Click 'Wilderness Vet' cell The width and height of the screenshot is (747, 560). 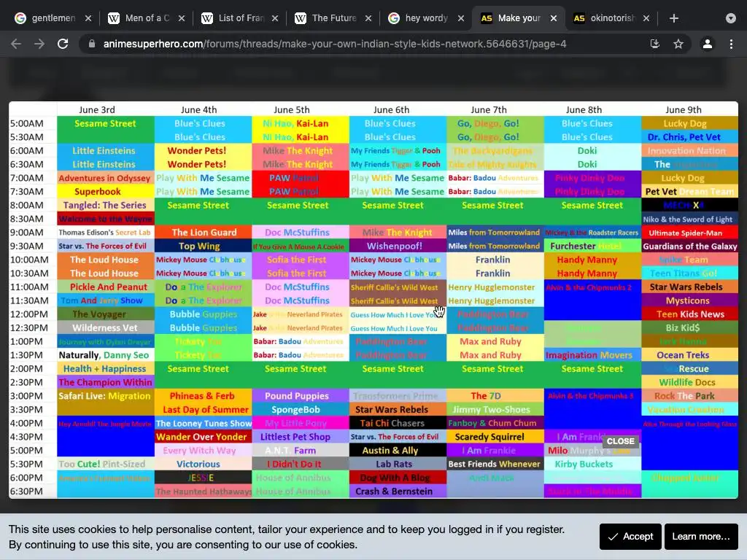(x=105, y=328)
